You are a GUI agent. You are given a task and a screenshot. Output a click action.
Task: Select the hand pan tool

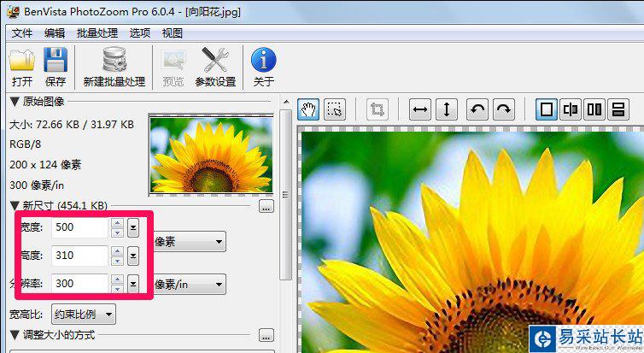tap(308, 109)
